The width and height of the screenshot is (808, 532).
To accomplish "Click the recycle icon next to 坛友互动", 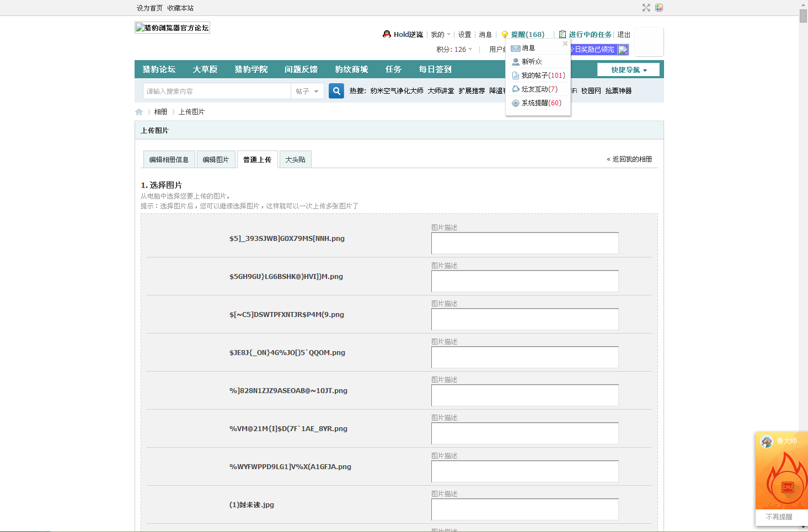I will tap(516, 89).
